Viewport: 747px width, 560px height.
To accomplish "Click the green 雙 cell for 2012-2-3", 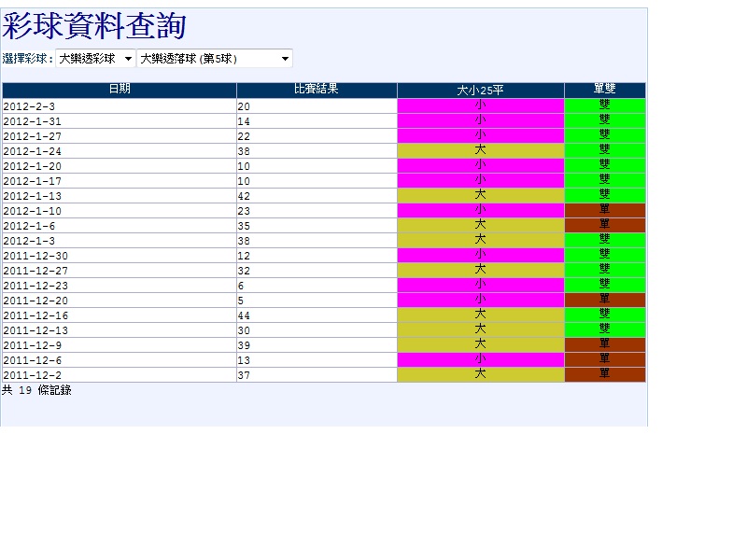I will (x=605, y=106).
